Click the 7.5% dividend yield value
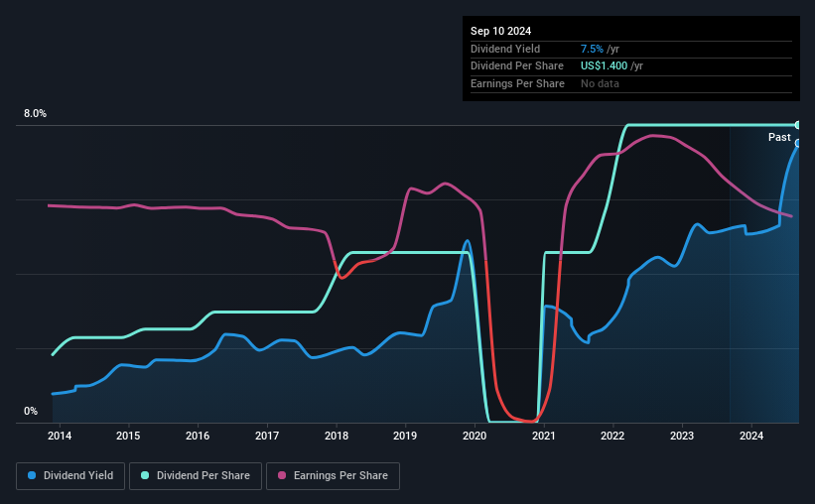Screen dimensions: 815x504 (x=592, y=49)
